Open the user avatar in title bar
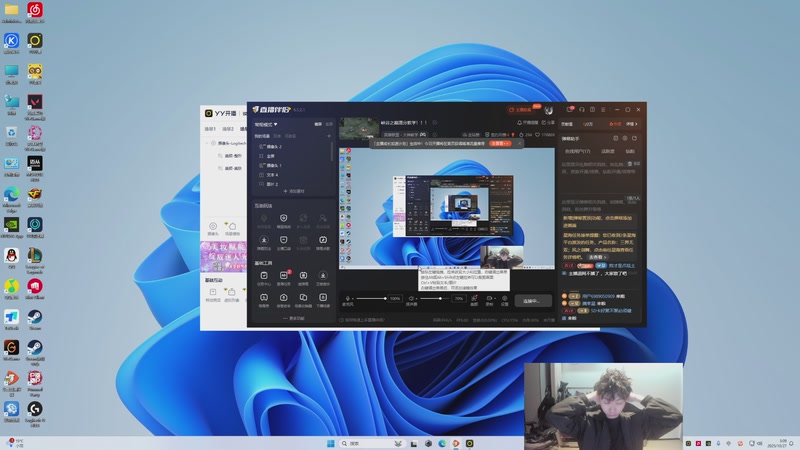Screen dimensions: 800x450 [548, 110]
